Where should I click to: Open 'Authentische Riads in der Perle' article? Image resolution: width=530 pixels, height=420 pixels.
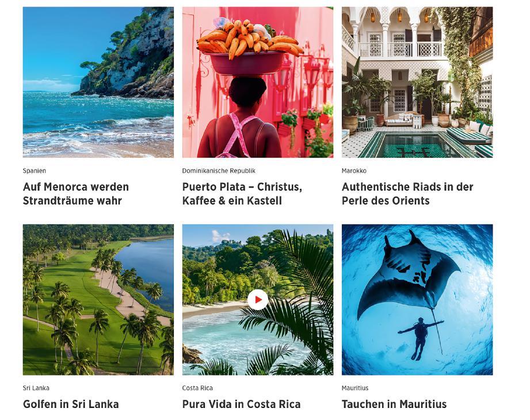click(407, 194)
